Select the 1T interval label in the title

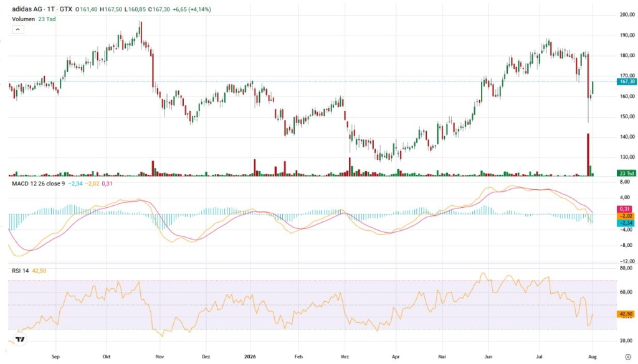coord(50,9)
